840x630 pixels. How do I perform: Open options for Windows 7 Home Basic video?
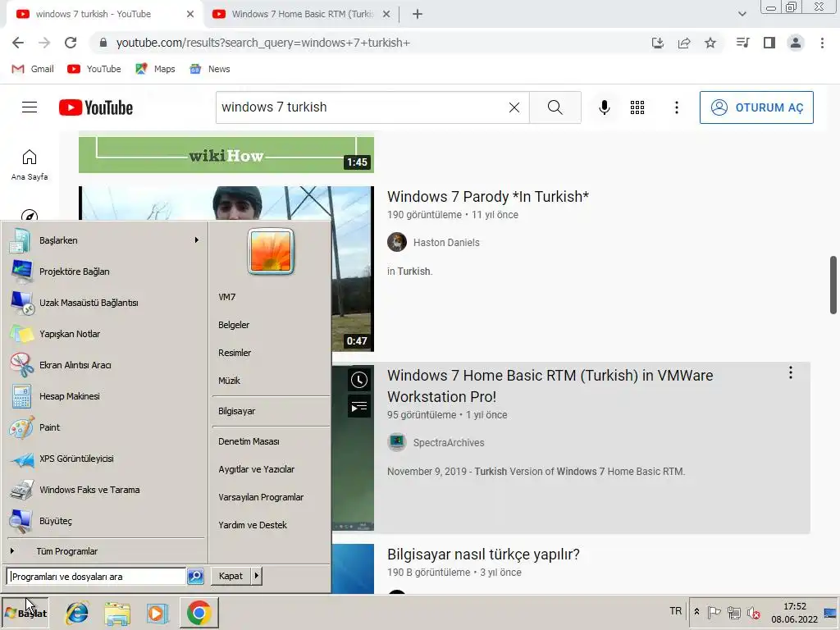(791, 373)
